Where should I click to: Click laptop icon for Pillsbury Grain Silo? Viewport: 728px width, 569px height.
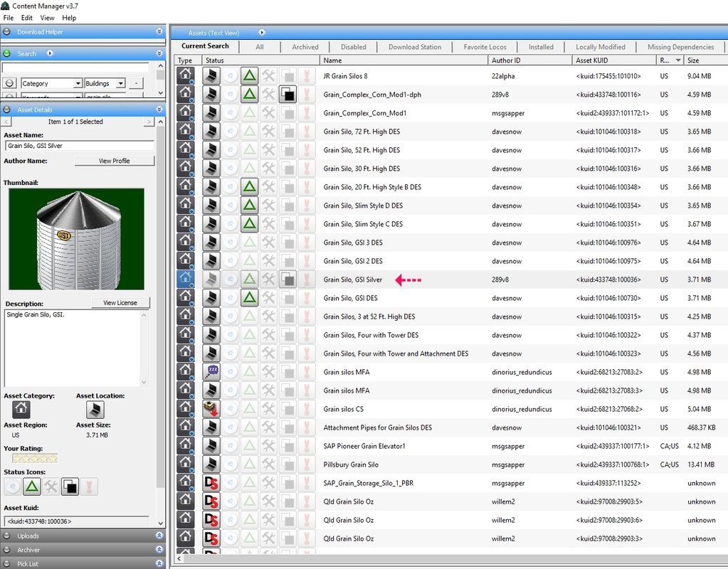[211, 464]
